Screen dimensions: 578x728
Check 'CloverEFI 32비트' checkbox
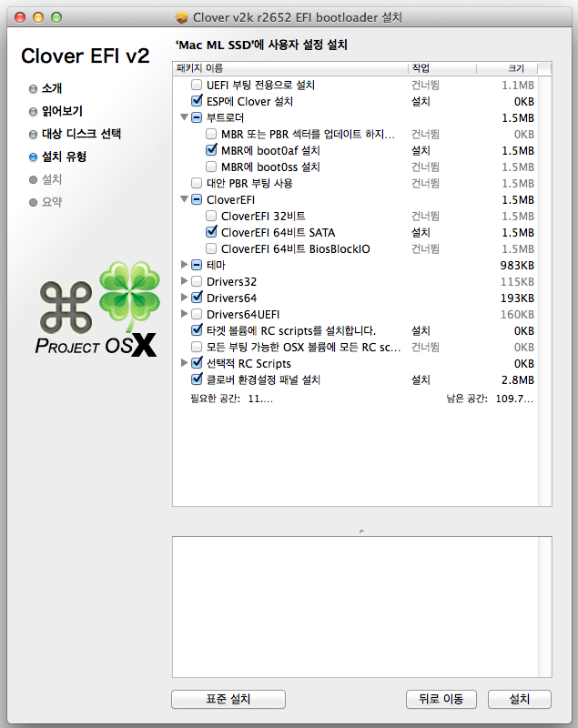(x=211, y=216)
